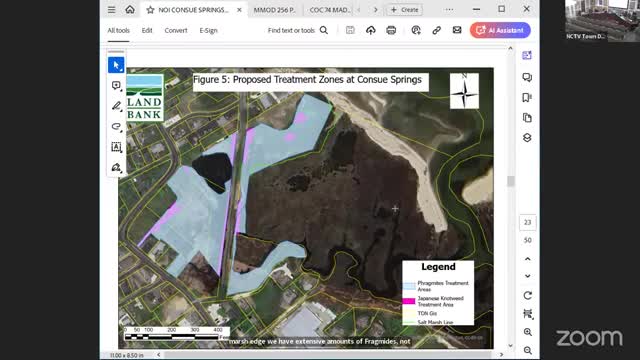The height and width of the screenshot is (360, 640).
Task: Click the Create button
Action: coord(404,10)
